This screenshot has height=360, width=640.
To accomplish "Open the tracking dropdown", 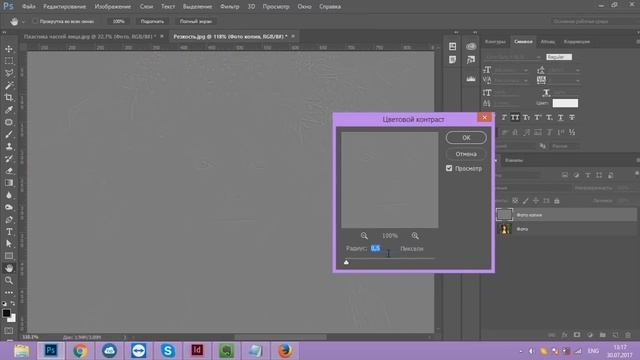I will tap(578, 80).
